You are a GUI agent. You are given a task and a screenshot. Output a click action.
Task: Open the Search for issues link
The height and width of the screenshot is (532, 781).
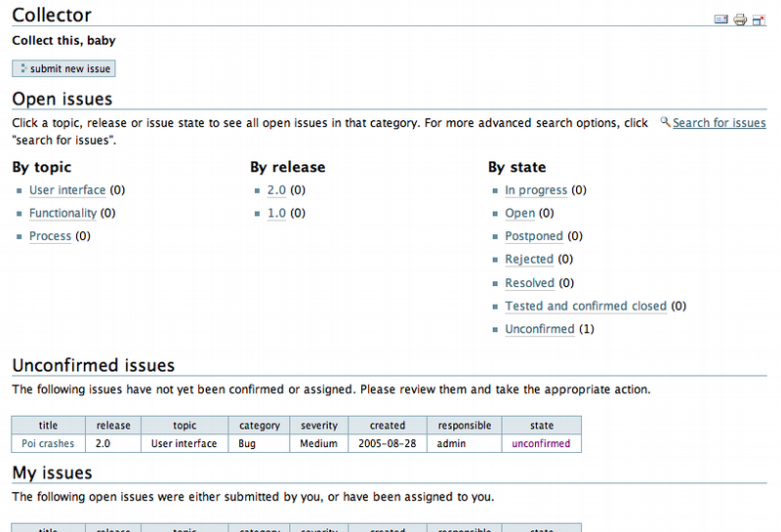tap(719, 123)
